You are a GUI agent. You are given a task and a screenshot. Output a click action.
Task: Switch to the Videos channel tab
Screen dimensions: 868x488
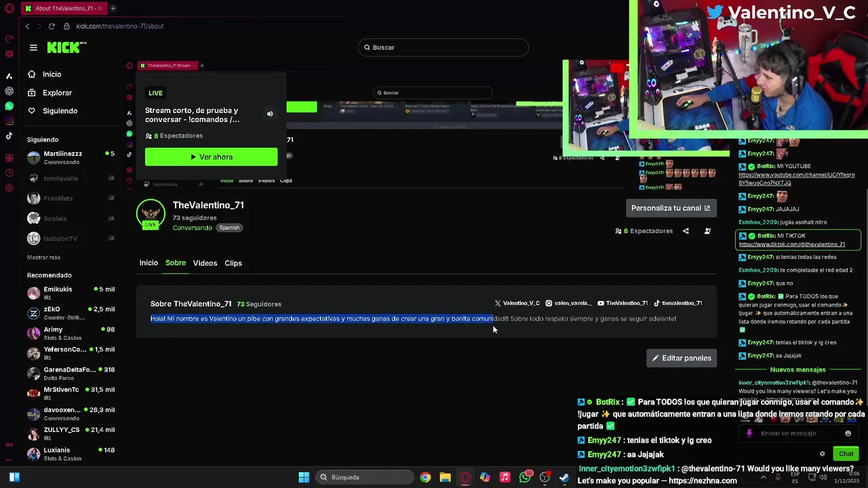click(x=205, y=263)
